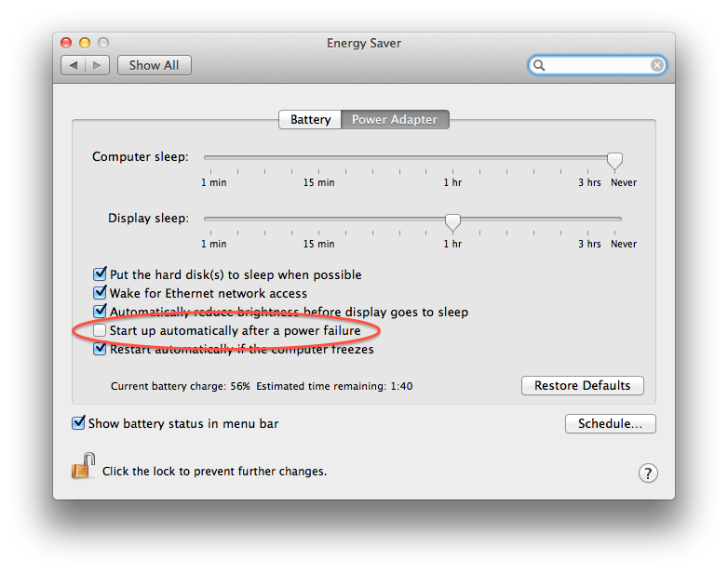The height and width of the screenshot is (573, 728).
Task: Uncheck Show battery status in menu bar
Action: pos(78,423)
